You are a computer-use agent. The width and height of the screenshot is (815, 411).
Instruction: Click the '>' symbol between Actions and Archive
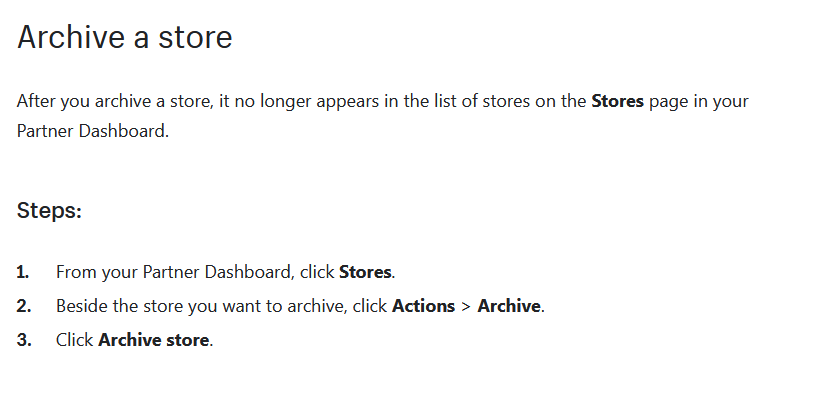[466, 306]
